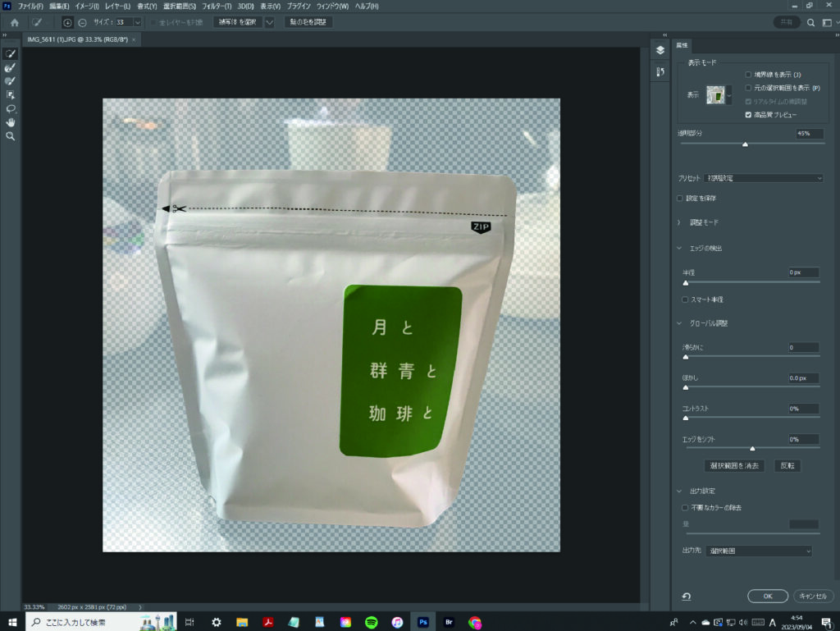This screenshot has width=840, height=631.
Task: Select the Refine Edge Brush tool
Action: tap(10, 67)
